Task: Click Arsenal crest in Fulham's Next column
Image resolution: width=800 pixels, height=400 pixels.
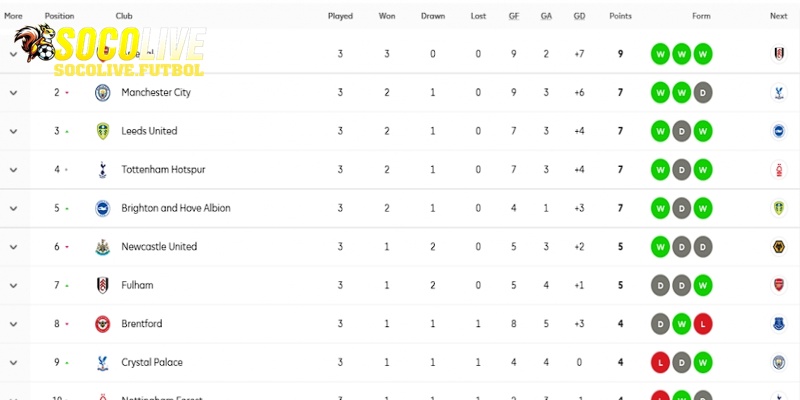Action: (x=779, y=285)
